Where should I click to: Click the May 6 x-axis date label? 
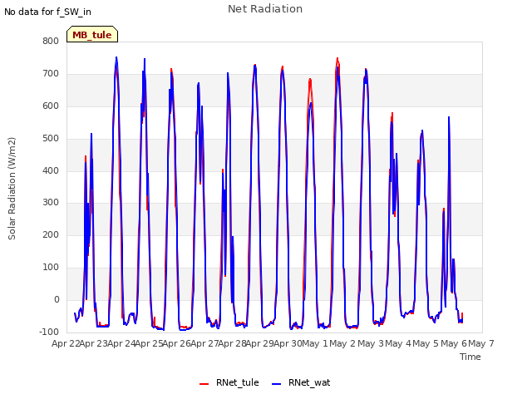454,343
